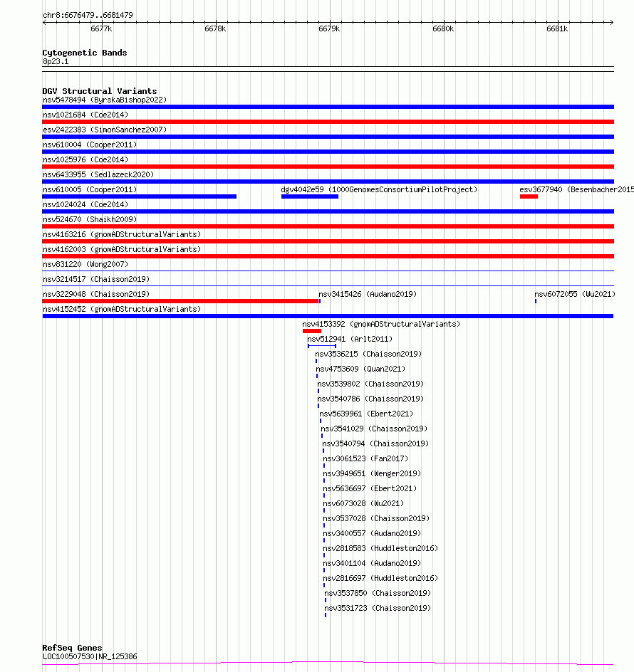Click nsv4753609 (Quan2021) label
Viewport: 634px width, 672px height.
(360, 369)
